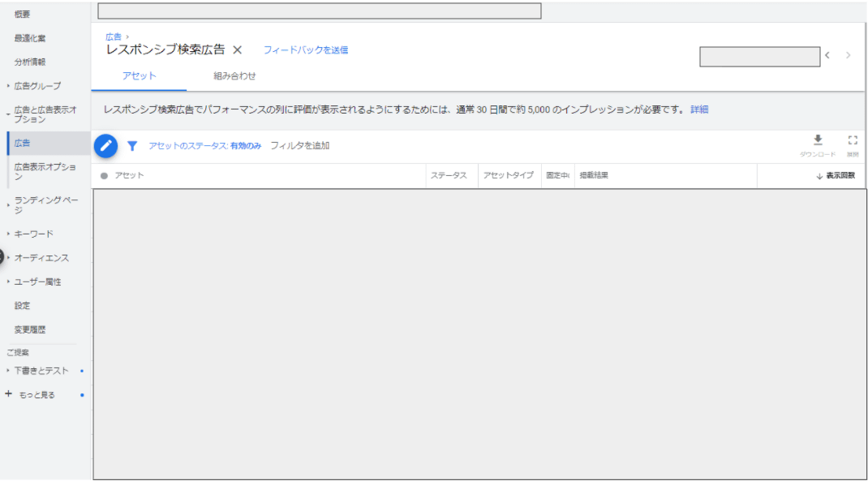Image resolution: width=868 pixels, height=481 pixels.
Task: Click the status dot in アセット header
Action: (104, 176)
